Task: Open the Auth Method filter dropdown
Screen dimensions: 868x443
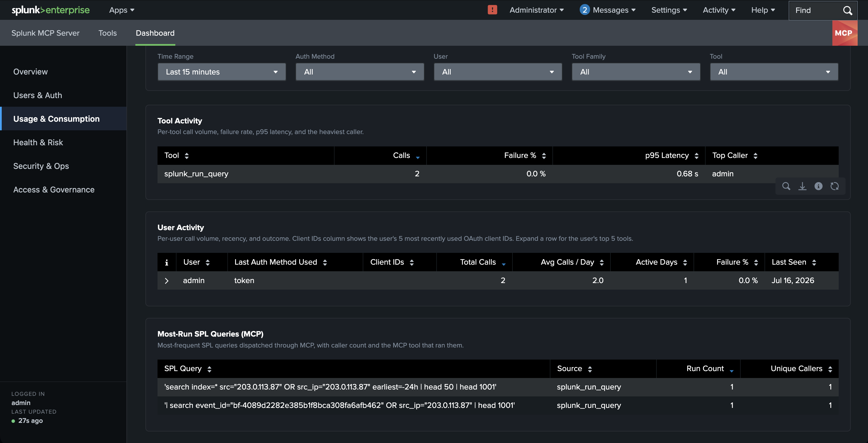Action: coord(360,72)
